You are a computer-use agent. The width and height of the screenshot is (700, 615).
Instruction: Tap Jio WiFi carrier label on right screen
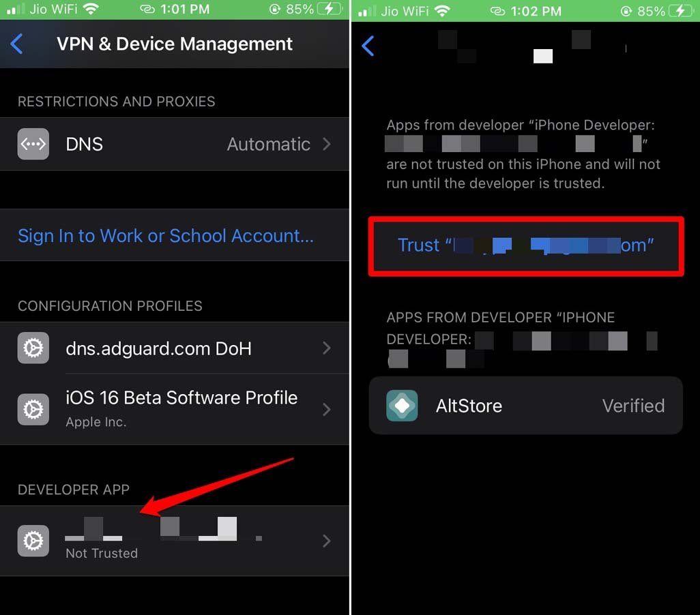405,11
